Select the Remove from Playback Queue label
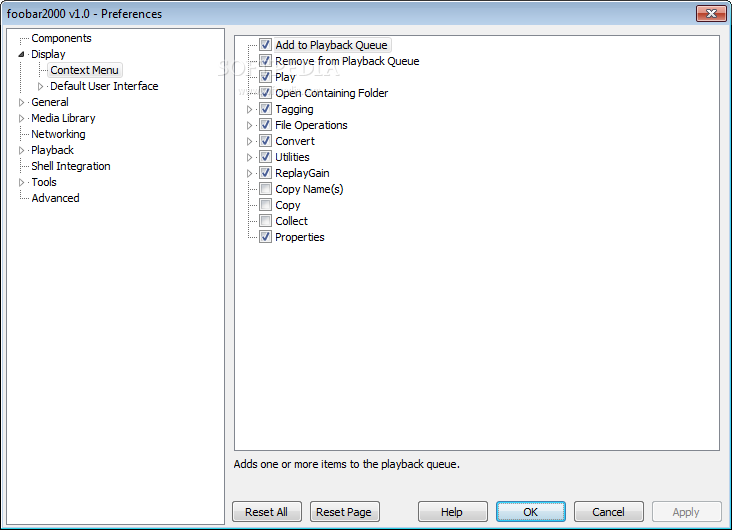Screen dimensions: 732x530 [x=347, y=61]
